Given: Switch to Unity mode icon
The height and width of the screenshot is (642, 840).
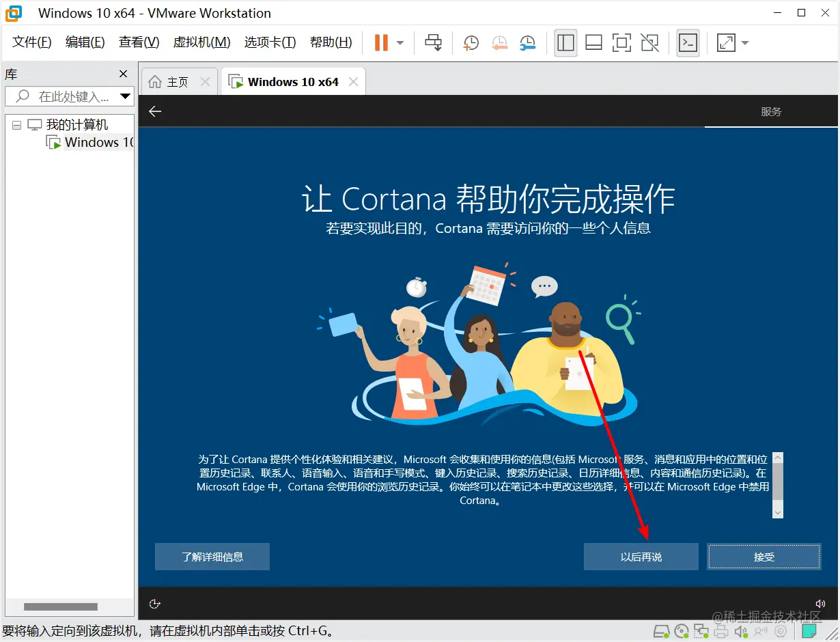Looking at the screenshot, I should coord(649,42).
